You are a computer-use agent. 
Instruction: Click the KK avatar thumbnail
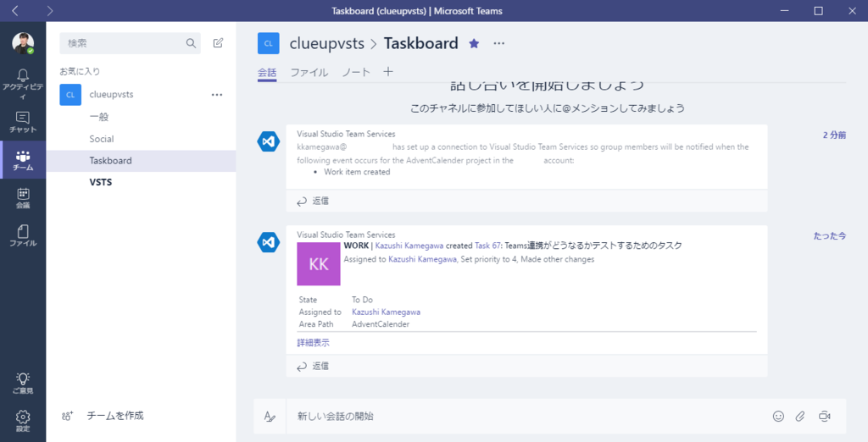pyautogui.click(x=319, y=264)
